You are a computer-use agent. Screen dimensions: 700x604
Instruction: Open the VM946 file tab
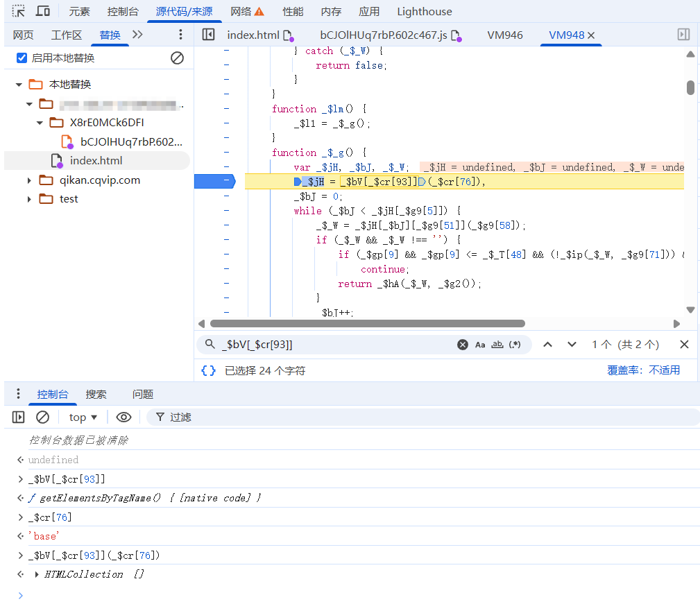(504, 35)
